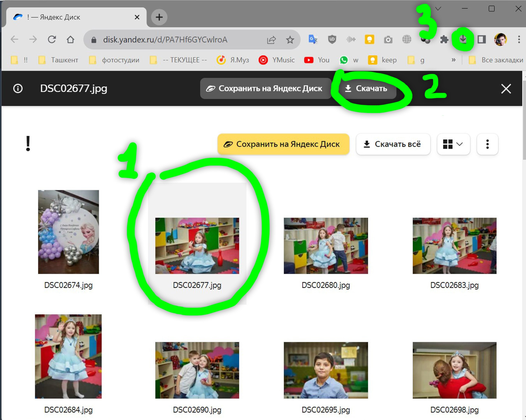The width and height of the screenshot is (526, 420).
Task: Open the three-dot folder options menu
Action: [x=487, y=144]
